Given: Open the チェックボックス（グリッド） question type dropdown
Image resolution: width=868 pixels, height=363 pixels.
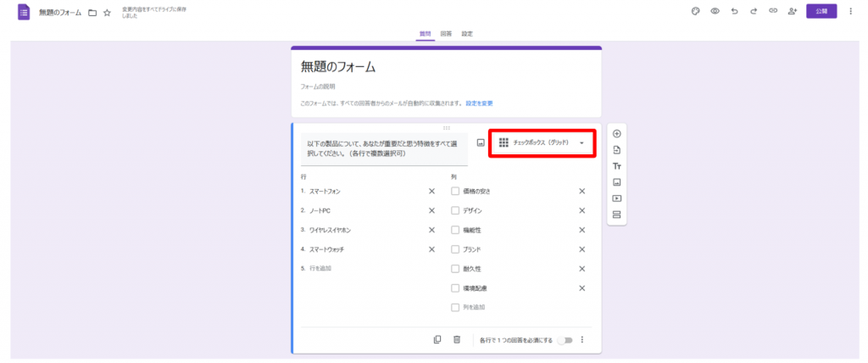Looking at the screenshot, I should [x=542, y=142].
